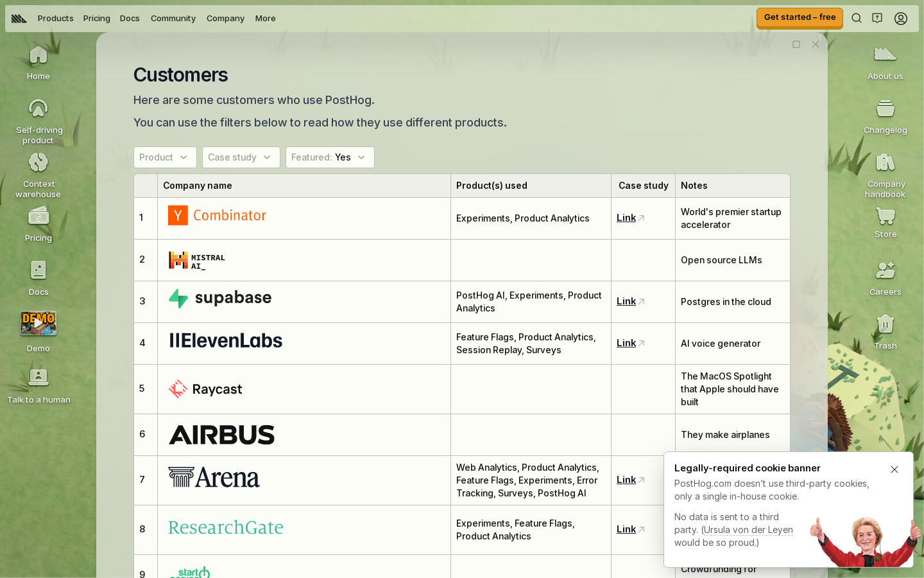Open the Community menu

(173, 19)
